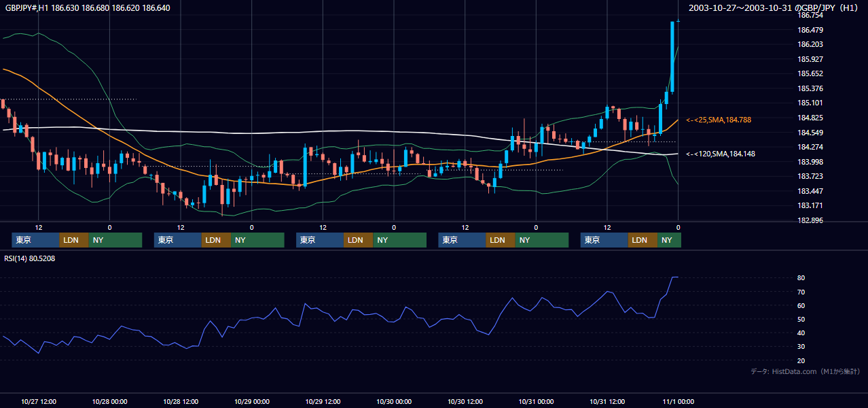Select time label 10/30 00:00
The height and width of the screenshot is (408, 868).
[x=394, y=401]
